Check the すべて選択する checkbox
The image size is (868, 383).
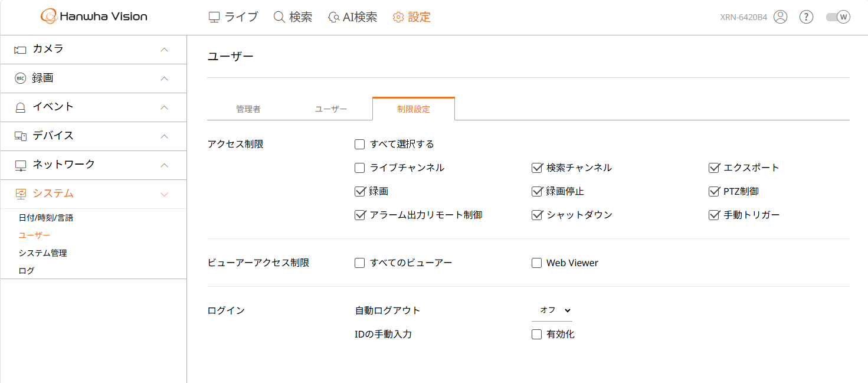point(360,145)
